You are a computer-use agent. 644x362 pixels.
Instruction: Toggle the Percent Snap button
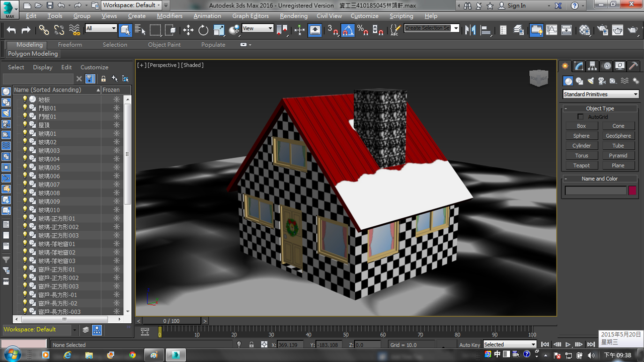[363, 30]
